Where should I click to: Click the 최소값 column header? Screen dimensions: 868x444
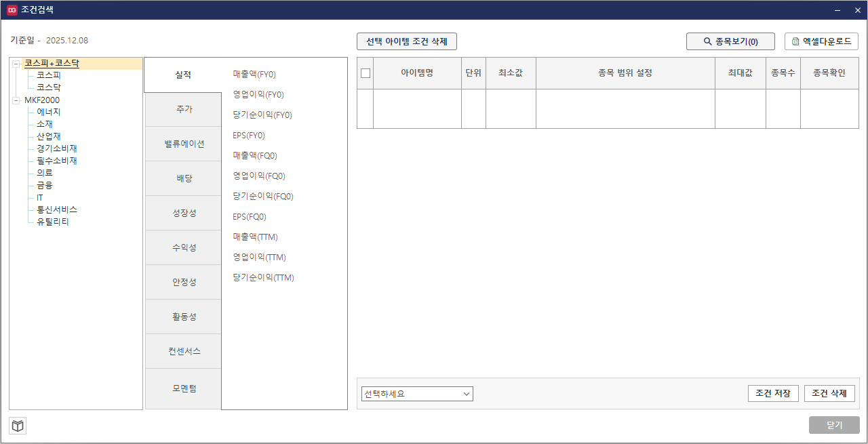click(x=511, y=73)
